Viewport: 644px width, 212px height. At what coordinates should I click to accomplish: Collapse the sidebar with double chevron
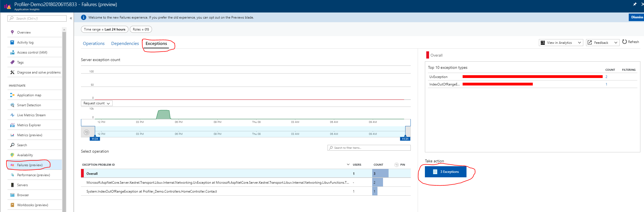tap(71, 18)
